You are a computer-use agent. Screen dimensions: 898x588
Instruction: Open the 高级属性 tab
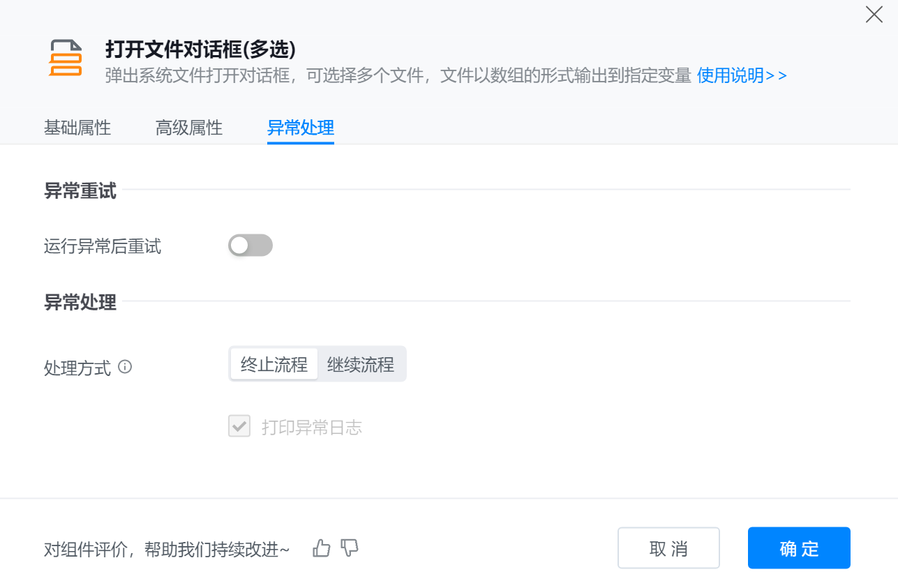click(x=189, y=128)
